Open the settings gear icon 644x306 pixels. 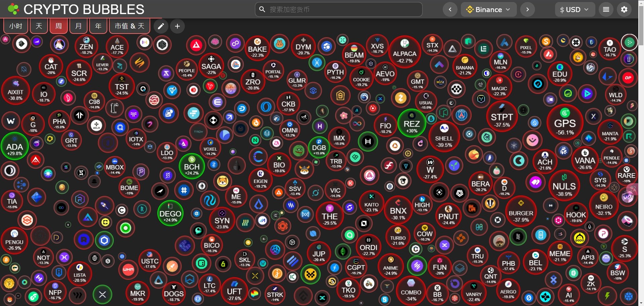pos(624,9)
